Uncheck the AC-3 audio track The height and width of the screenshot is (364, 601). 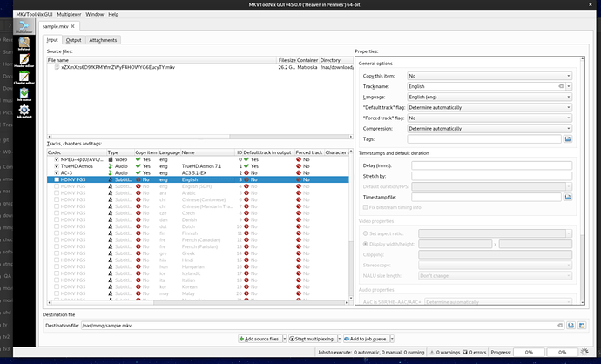point(57,172)
